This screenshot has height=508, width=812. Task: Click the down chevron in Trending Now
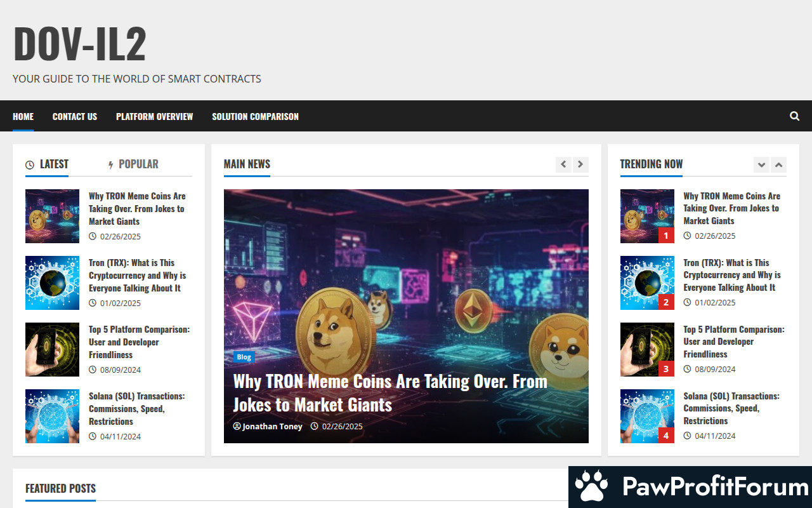761,164
